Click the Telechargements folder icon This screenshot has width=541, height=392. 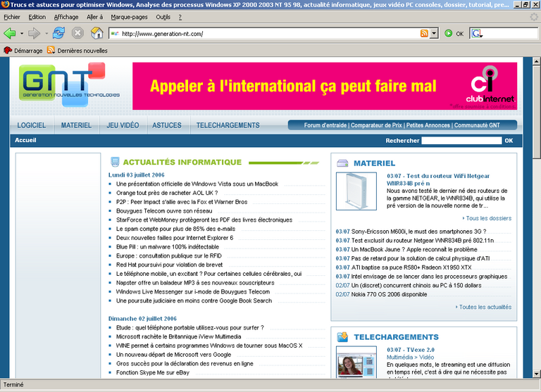[342, 337]
